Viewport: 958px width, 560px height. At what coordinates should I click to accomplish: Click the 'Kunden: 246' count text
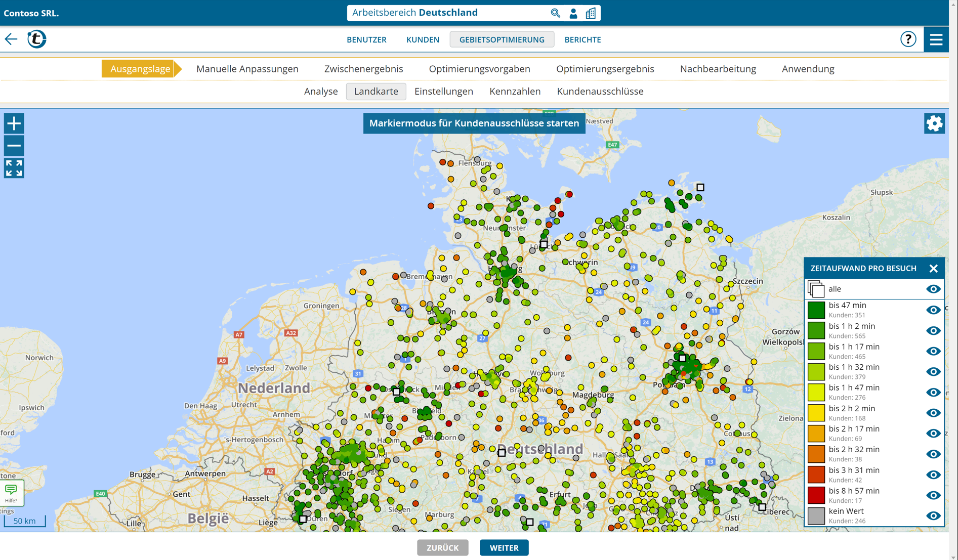pyautogui.click(x=847, y=521)
